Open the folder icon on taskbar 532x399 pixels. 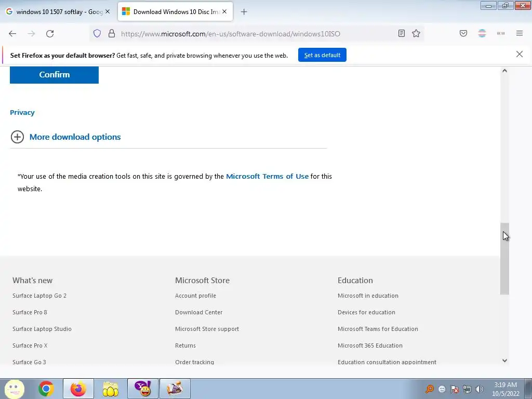pyautogui.click(x=111, y=389)
